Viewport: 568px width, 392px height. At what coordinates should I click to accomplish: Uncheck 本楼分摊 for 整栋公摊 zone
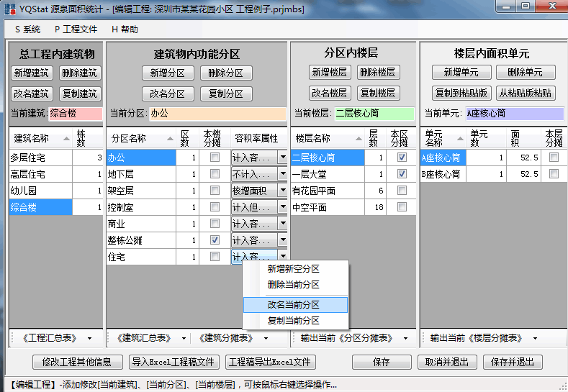point(215,240)
